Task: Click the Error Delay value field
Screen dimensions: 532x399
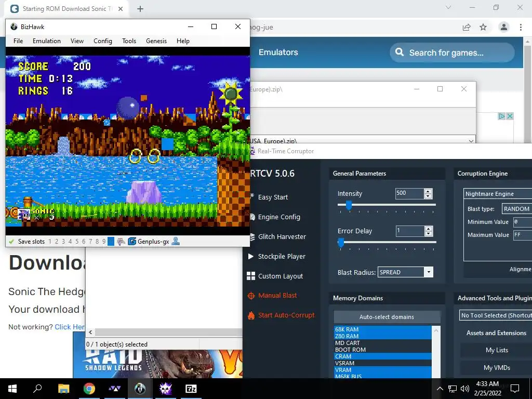Action: pyautogui.click(x=409, y=231)
